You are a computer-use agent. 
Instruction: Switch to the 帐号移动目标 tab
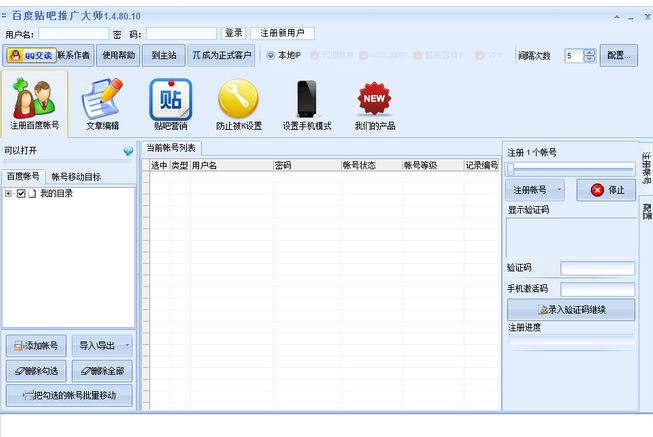point(76,177)
